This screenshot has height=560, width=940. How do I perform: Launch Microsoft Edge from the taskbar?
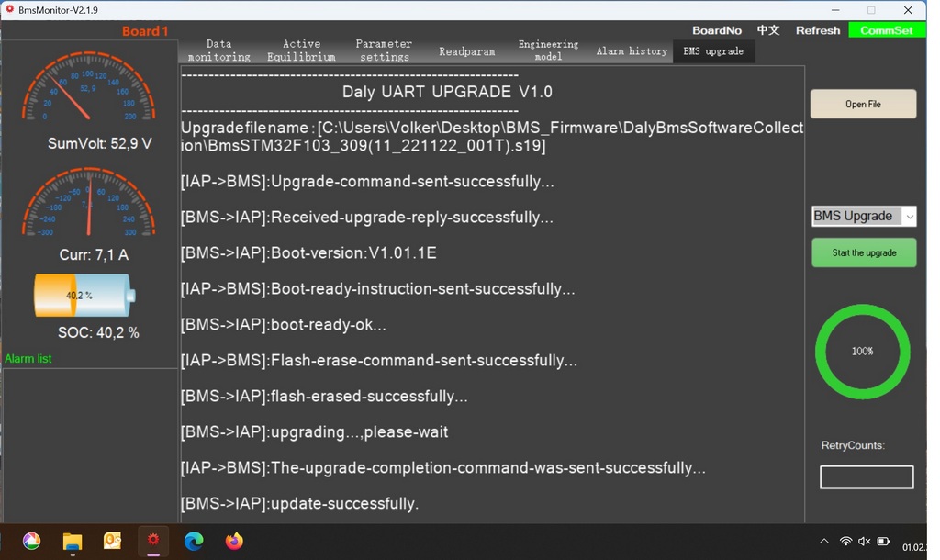pos(194,542)
